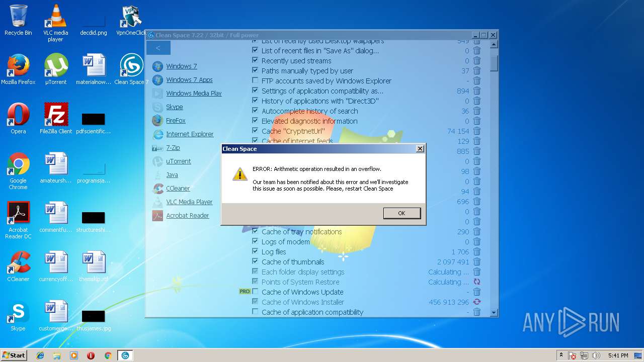644x362 pixels.
Task: Uncheck 'Cache of tray notifications'
Action: coord(255,231)
